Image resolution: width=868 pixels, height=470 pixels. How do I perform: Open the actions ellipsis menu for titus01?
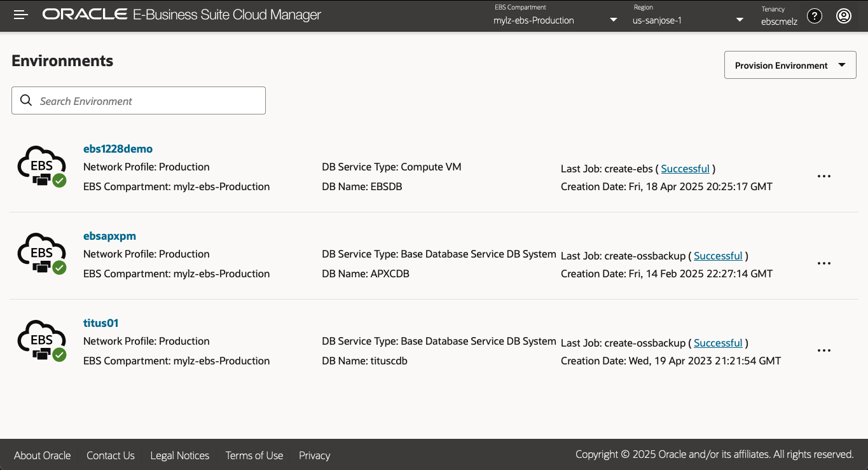point(824,350)
